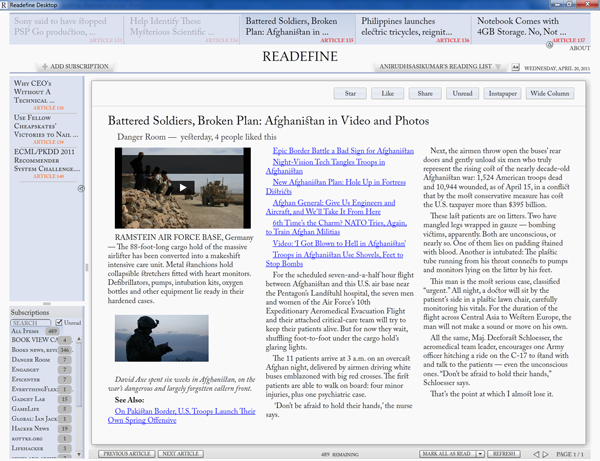Open Mark All As Read dropdown arrow
The height and width of the screenshot is (461, 600).
tap(480, 454)
